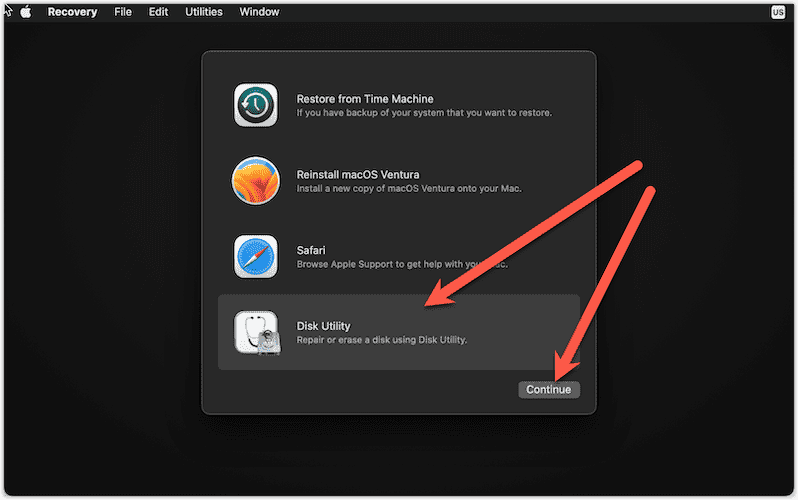Select the "Restore from Time Machine" title
The height and width of the screenshot is (500, 798).
[364, 99]
